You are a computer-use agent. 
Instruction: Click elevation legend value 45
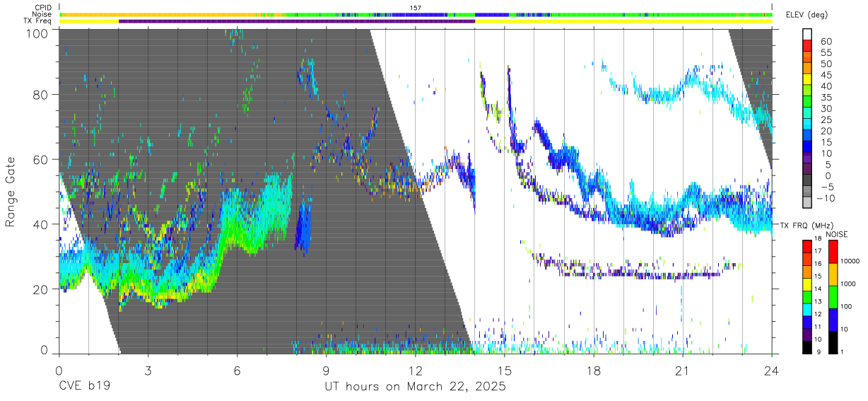[x=826, y=75]
